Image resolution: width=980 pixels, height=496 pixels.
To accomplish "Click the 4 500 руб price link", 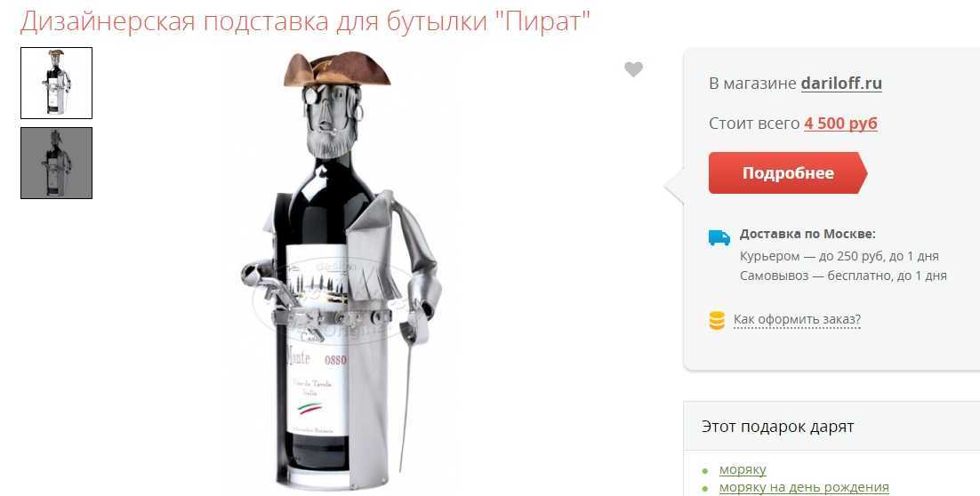I will (840, 123).
